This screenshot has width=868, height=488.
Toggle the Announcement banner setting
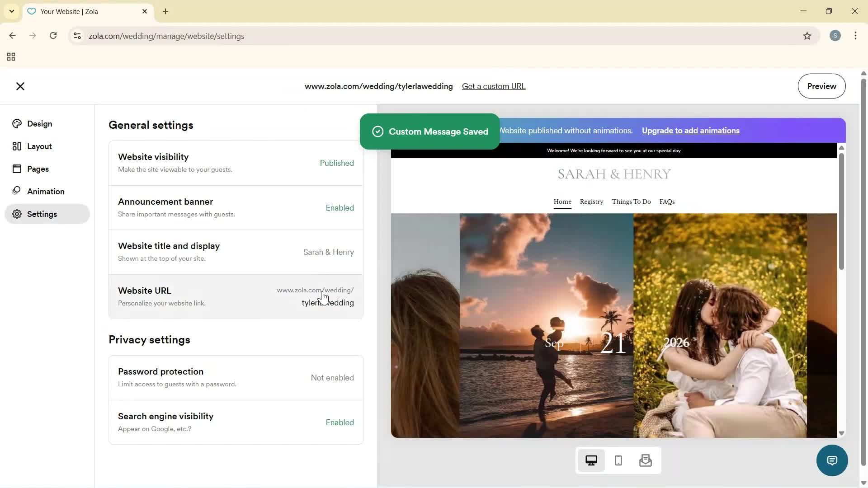point(340,207)
